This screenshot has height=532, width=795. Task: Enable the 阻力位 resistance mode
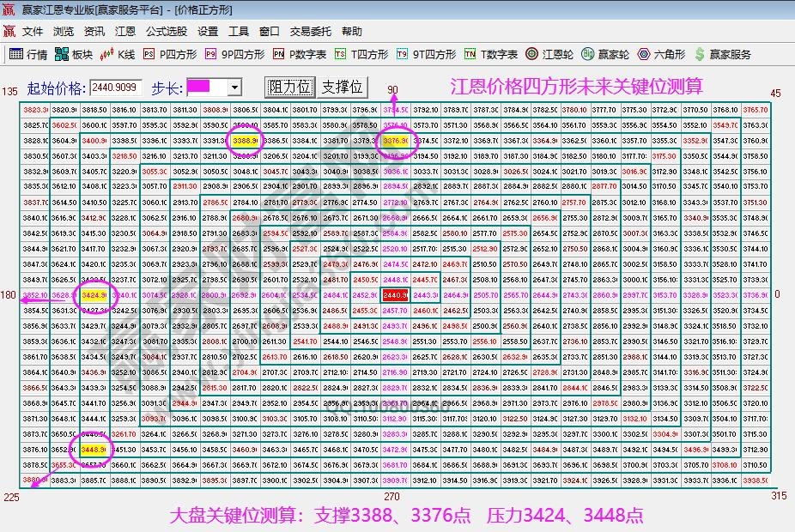(292, 86)
